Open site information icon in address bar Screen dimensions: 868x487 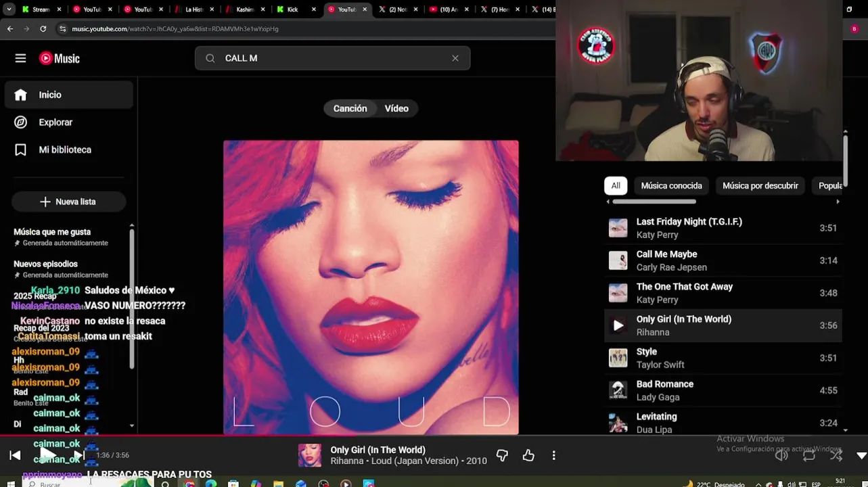point(62,28)
